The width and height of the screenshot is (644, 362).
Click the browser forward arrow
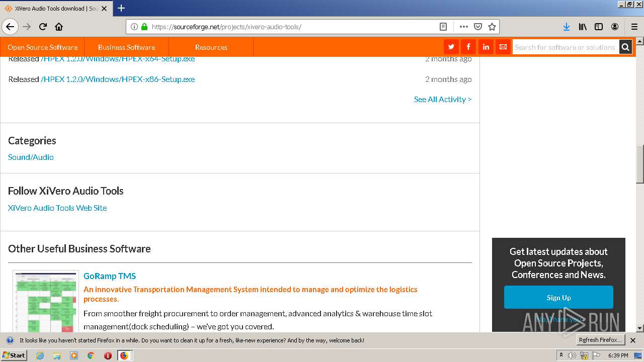(27, 27)
